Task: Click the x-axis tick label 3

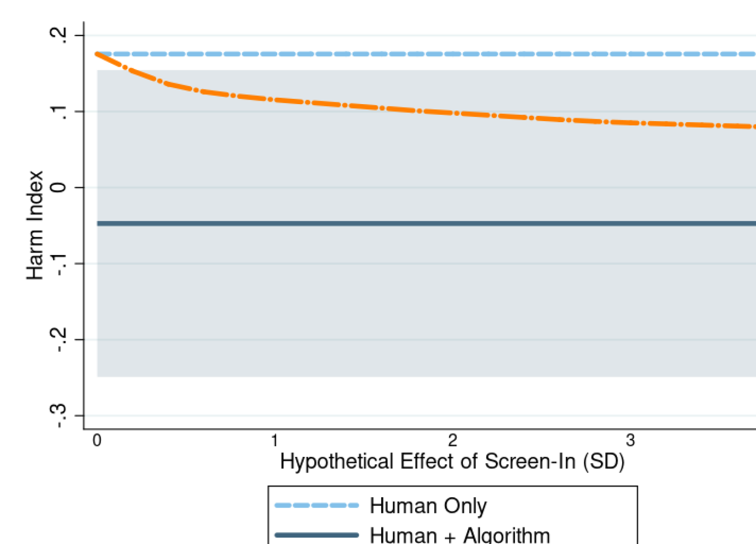Action: (630, 441)
